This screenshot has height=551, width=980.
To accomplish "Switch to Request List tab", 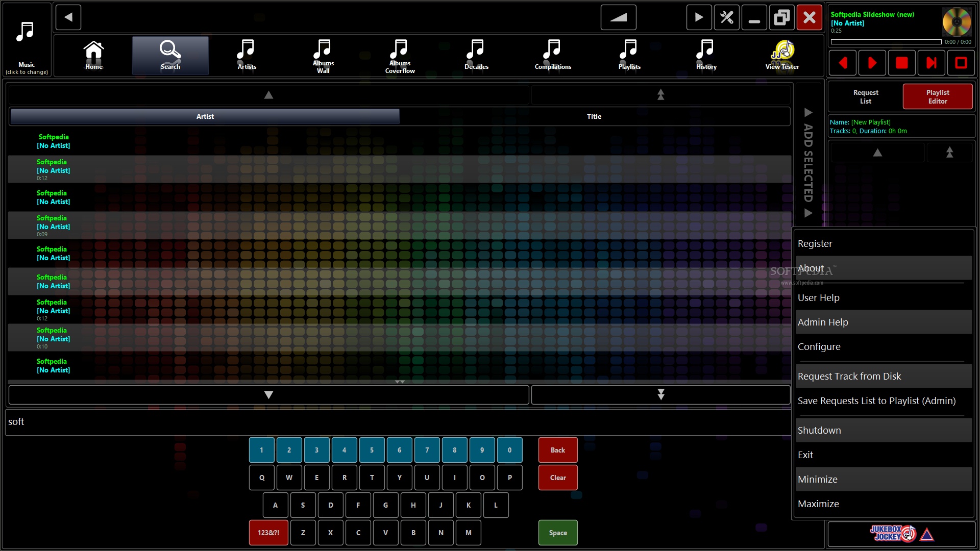I will coord(866,97).
